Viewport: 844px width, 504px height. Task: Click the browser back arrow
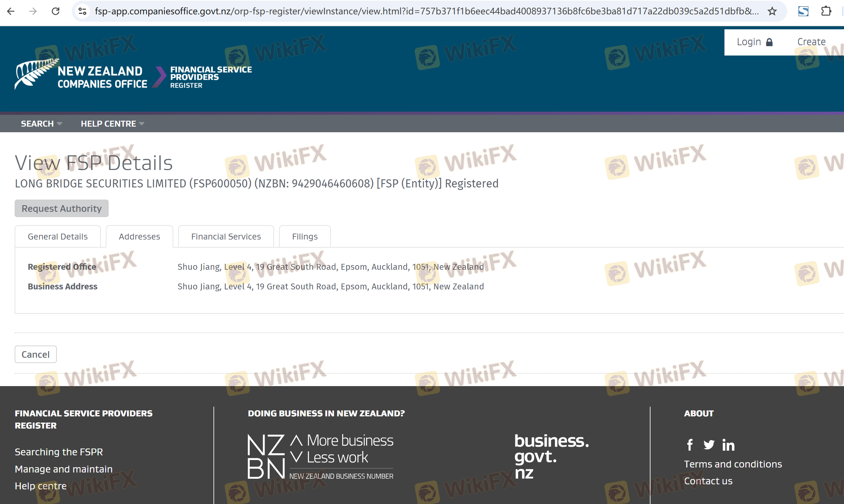pyautogui.click(x=11, y=11)
